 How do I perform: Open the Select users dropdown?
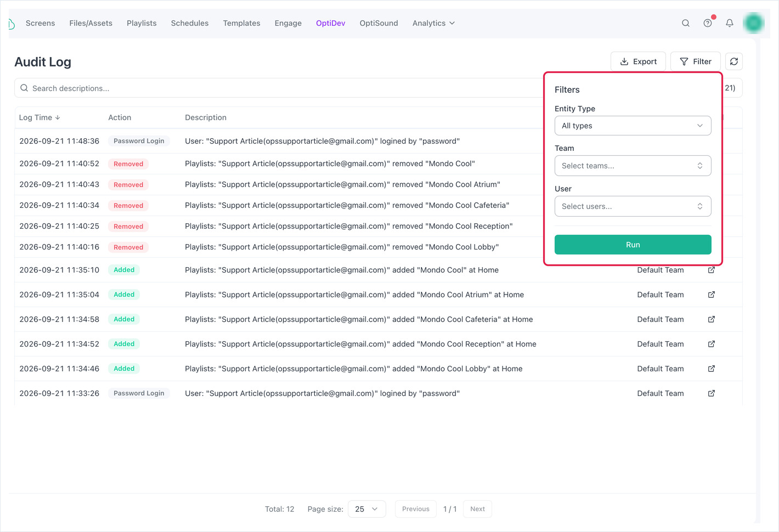coord(633,206)
